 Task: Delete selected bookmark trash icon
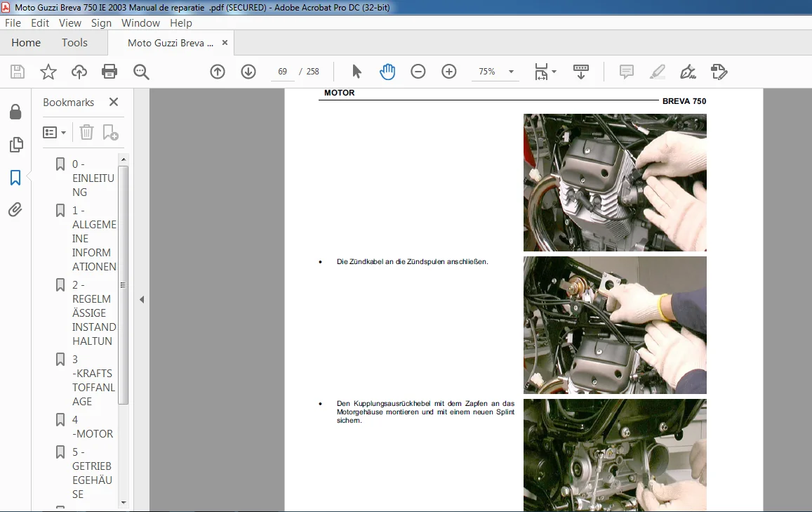[x=86, y=133]
